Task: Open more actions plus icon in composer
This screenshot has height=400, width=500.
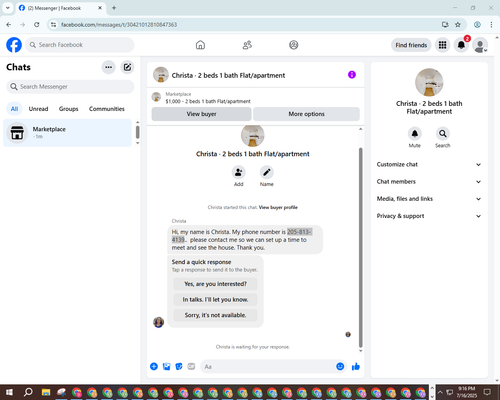Action: [x=154, y=366]
